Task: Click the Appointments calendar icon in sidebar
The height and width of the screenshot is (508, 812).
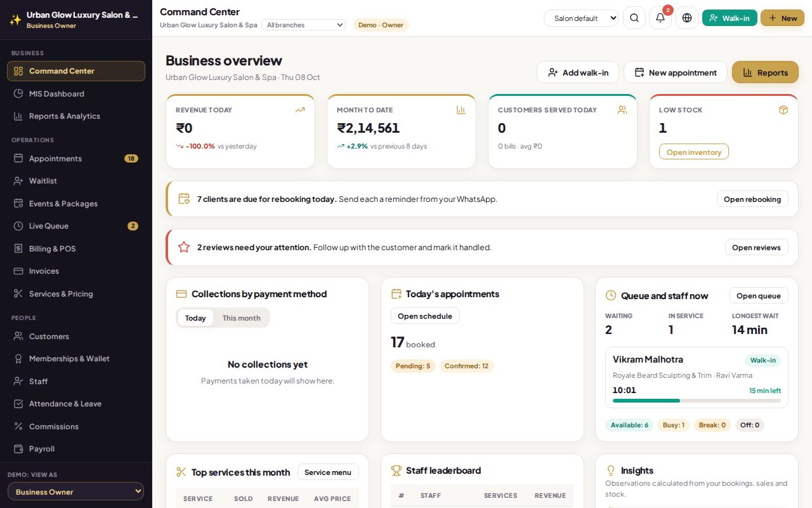Action: point(18,158)
